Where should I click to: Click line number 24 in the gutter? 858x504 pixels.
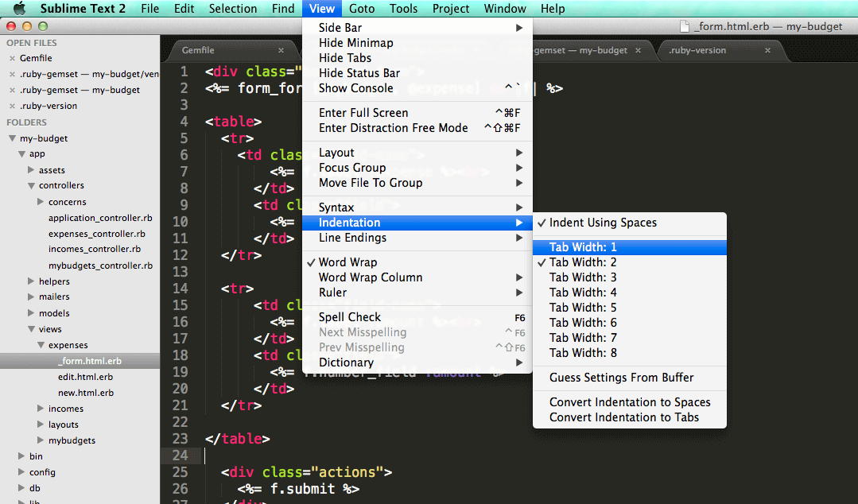click(x=181, y=456)
